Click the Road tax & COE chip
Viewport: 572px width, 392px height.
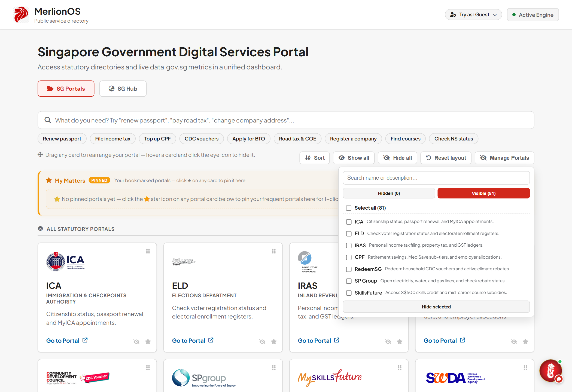[298, 139]
